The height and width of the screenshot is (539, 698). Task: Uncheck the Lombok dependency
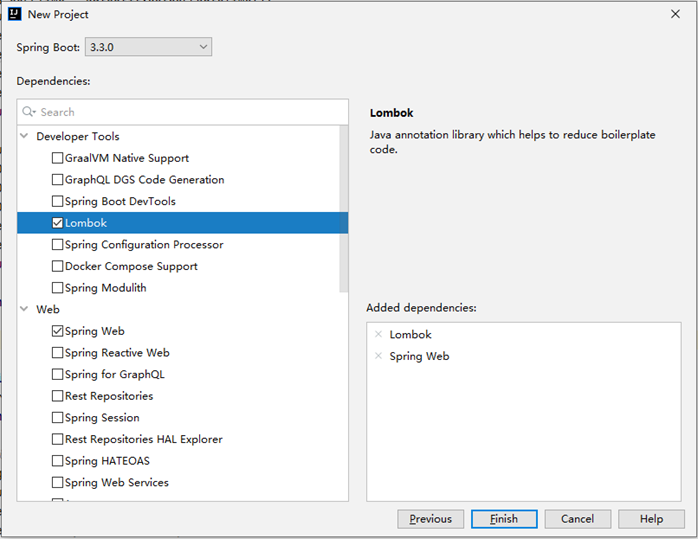click(57, 223)
